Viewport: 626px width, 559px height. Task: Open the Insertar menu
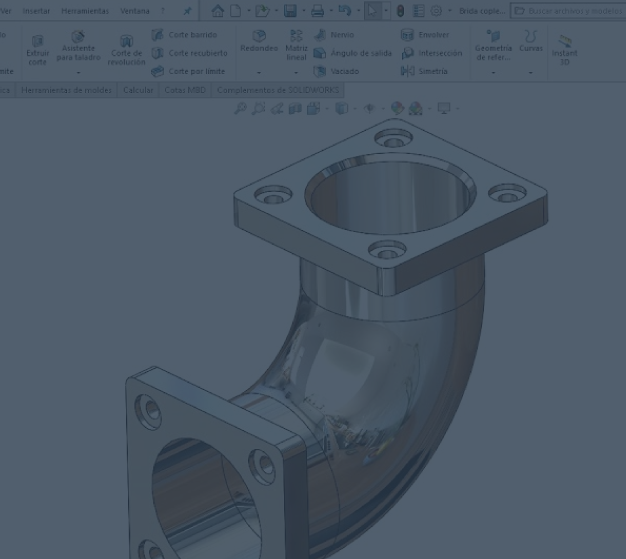[36, 11]
